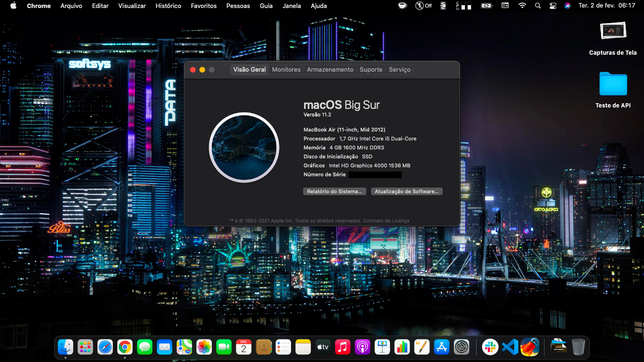Open Visual Studio Code from Dock
The image size is (644, 362).
tap(510, 347)
